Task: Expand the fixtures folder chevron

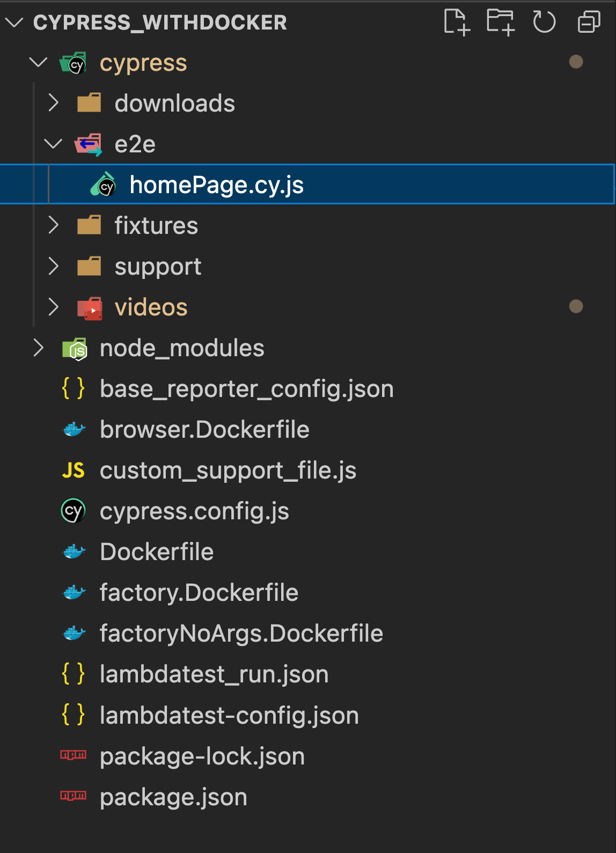Action: (53, 225)
